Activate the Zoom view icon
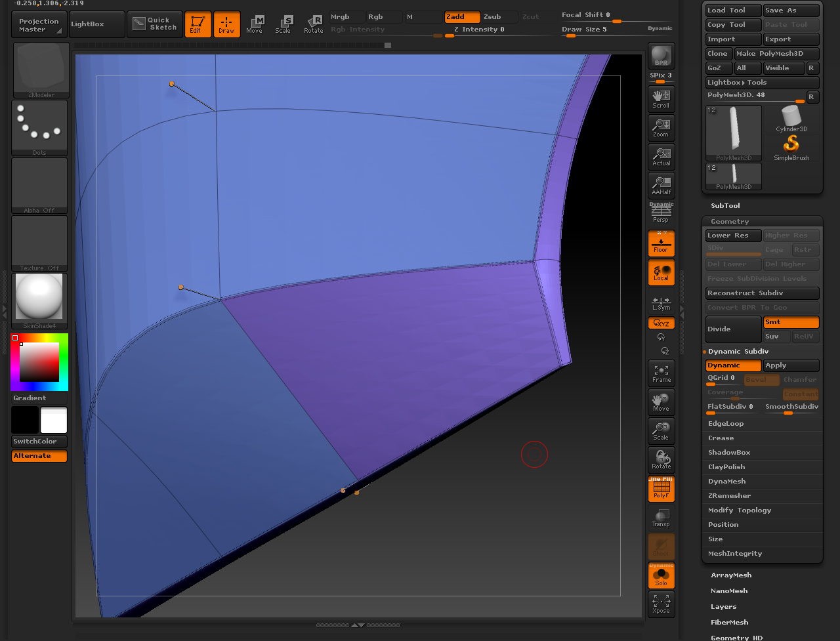The width and height of the screenshot is (840, 641). (x=661, y=128)
